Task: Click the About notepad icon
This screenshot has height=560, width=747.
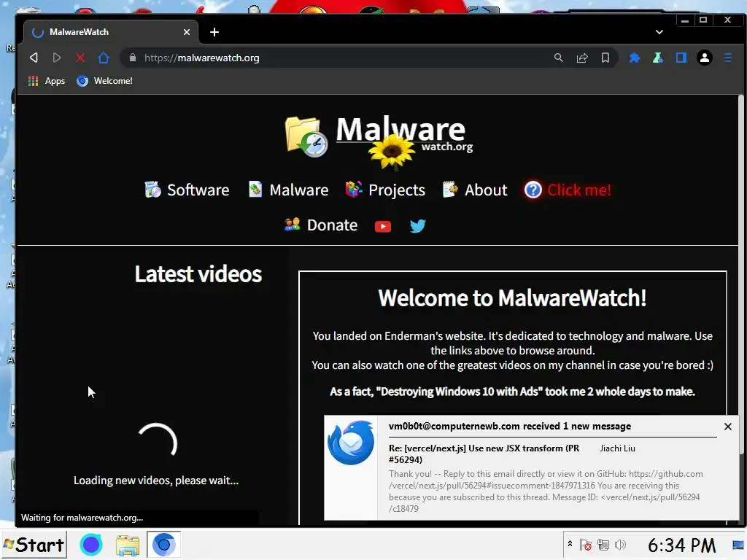Action: [450, 189]
